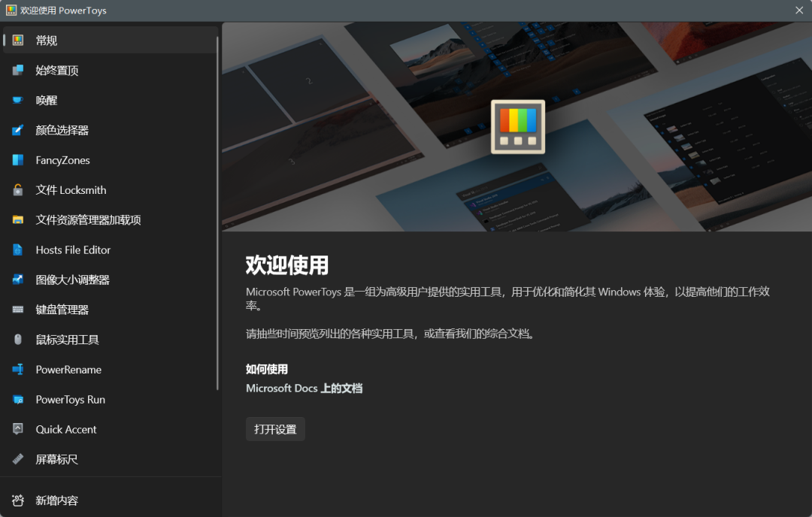
Task: Click the 图像大小调整器 image icon
Action: (17, 280)
